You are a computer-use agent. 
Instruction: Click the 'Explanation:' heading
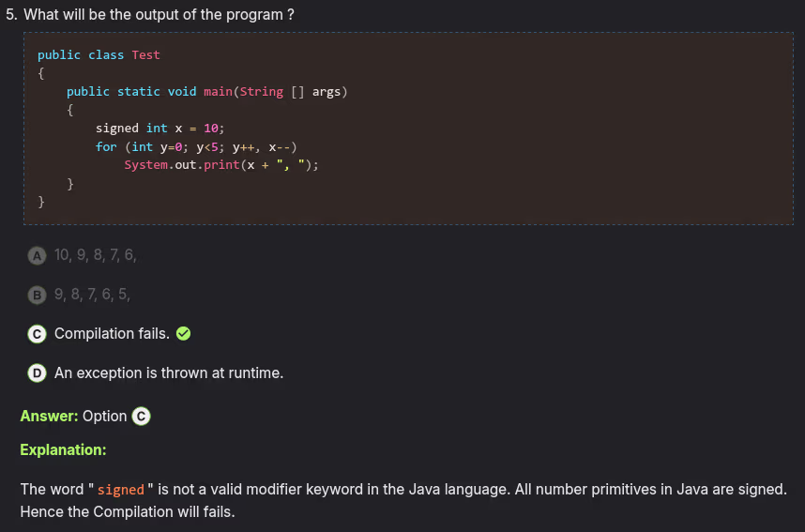pyautogui.click(x=63, y=449)
